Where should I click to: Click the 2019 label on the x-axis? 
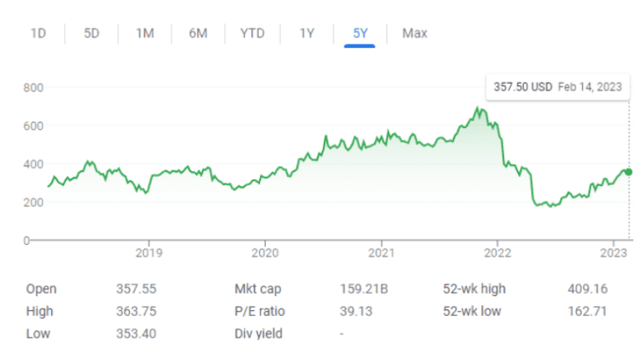(x=148, y=252)
